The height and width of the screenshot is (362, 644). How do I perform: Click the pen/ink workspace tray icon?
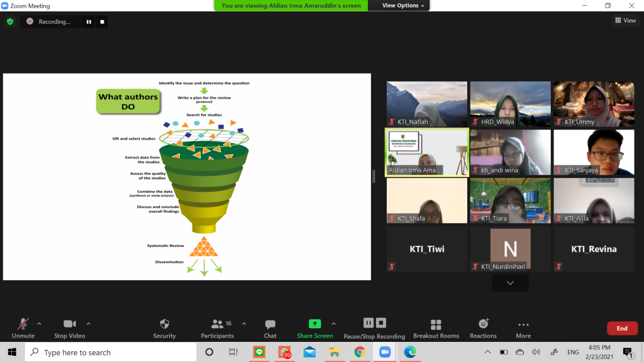pos(554,352)
